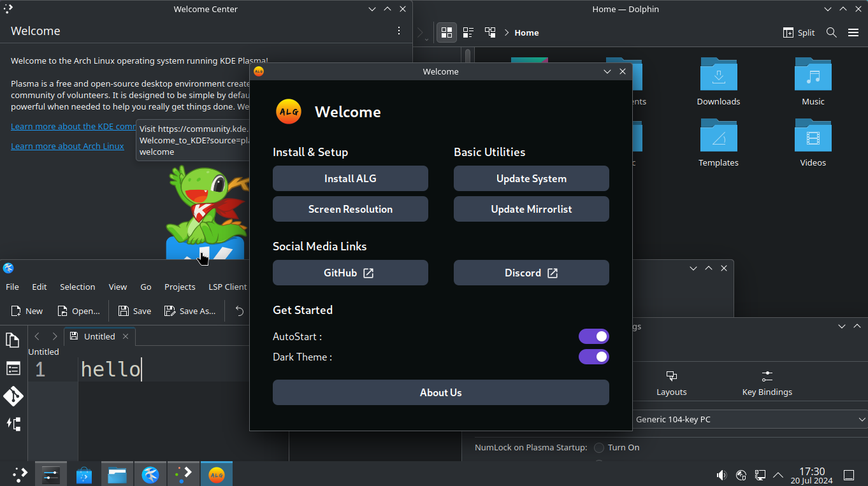
Task: Switch Dolphin to details view mode
Action: pos(468,32)
